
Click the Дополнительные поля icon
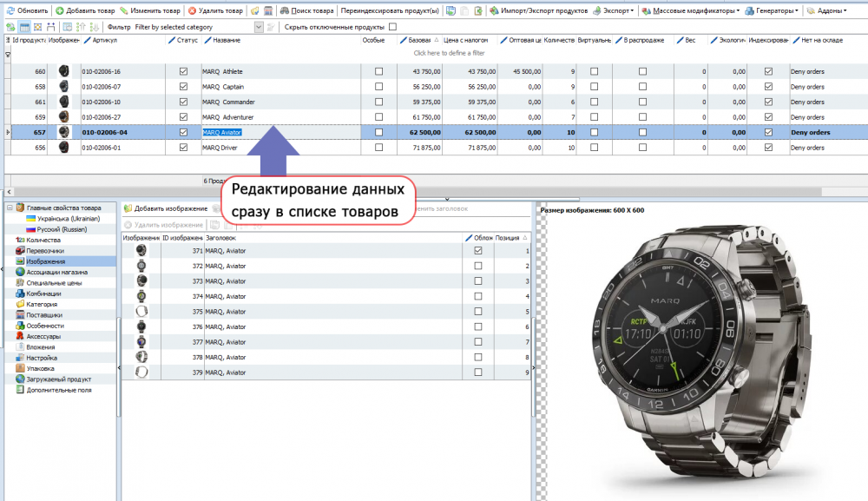tap(20, 390)
